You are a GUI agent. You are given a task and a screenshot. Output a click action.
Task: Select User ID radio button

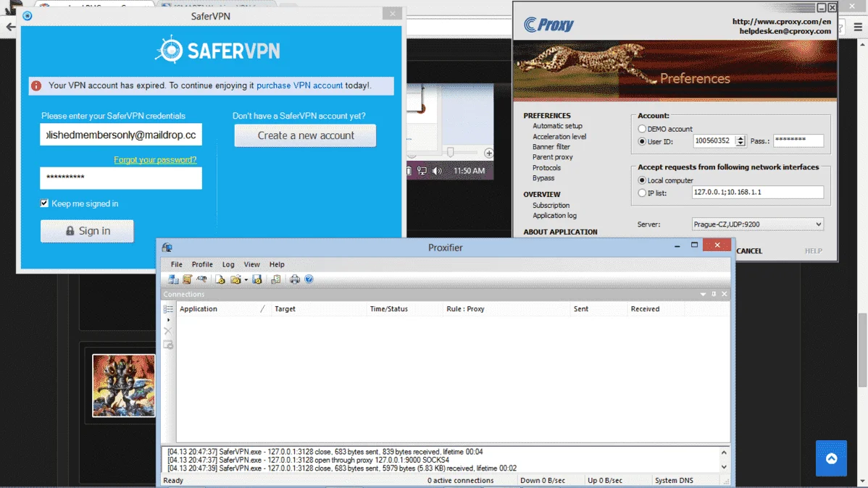642,142
